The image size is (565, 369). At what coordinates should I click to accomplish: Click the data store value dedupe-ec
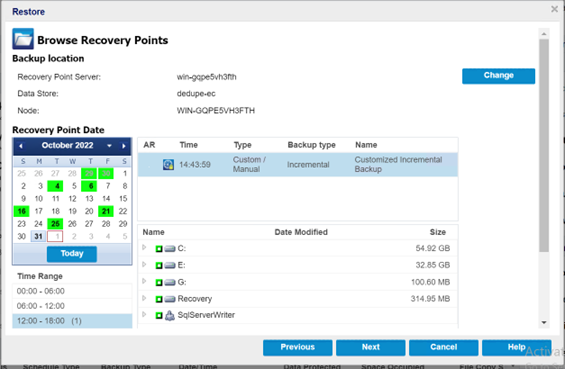(196, 94)
